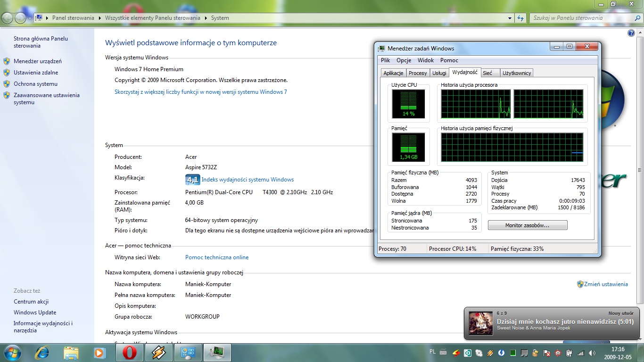Click the on-screen keyboard tray icon
The width and height of the screenshot is (644, 362).
coord(443,352)
